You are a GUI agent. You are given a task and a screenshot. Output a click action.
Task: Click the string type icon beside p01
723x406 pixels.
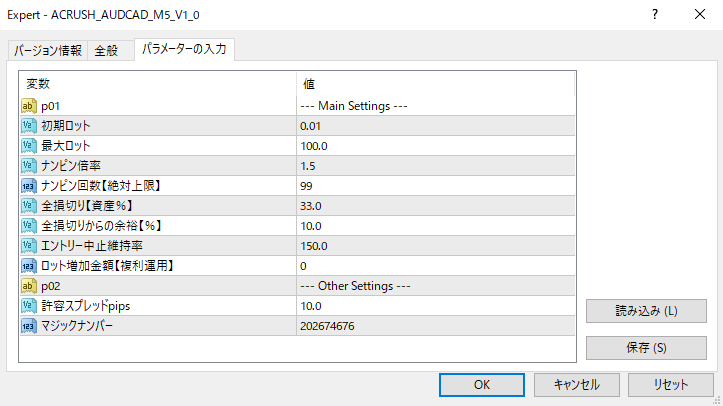point(28,106)
